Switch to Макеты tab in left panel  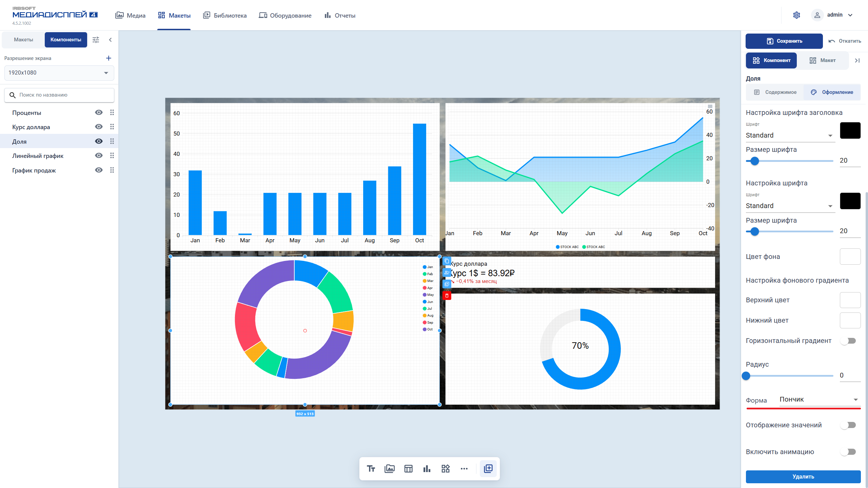pos(23,40)
